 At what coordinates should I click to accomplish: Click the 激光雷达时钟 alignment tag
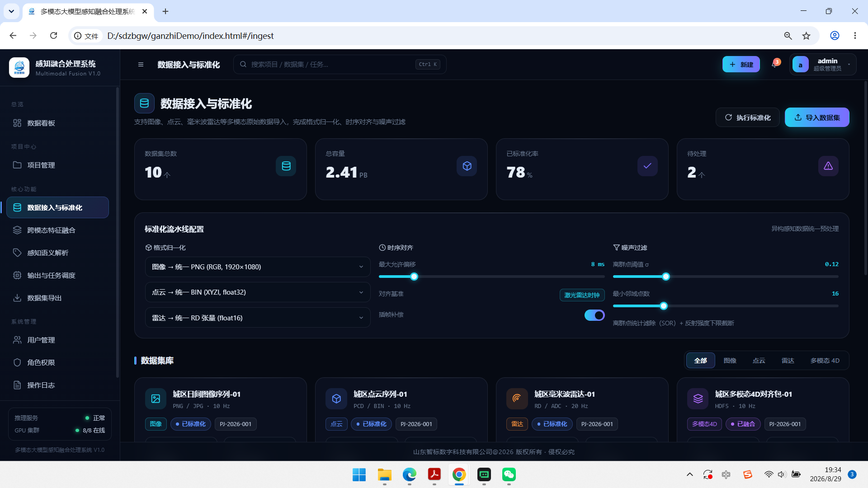pyautogui.click(x=582, y=295)
